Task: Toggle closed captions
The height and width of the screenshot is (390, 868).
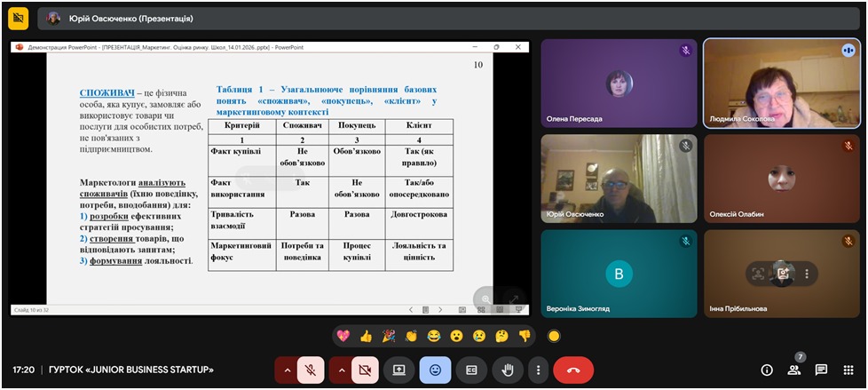Action: click(472, 370)
